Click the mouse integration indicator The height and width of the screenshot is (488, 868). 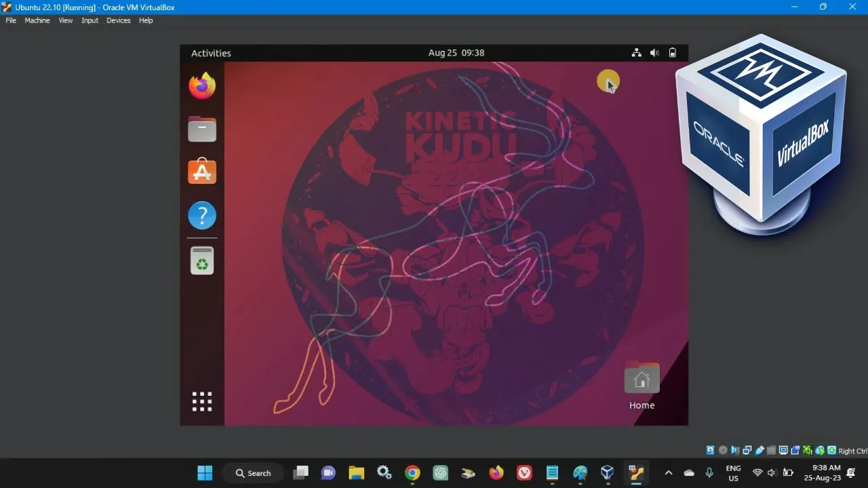click(820, 451)
